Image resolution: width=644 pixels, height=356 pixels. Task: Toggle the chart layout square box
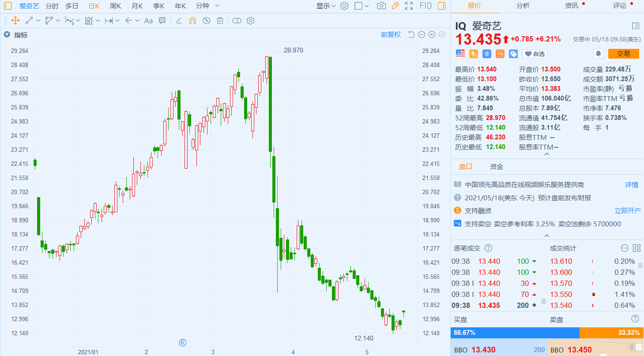pos(358,6)
